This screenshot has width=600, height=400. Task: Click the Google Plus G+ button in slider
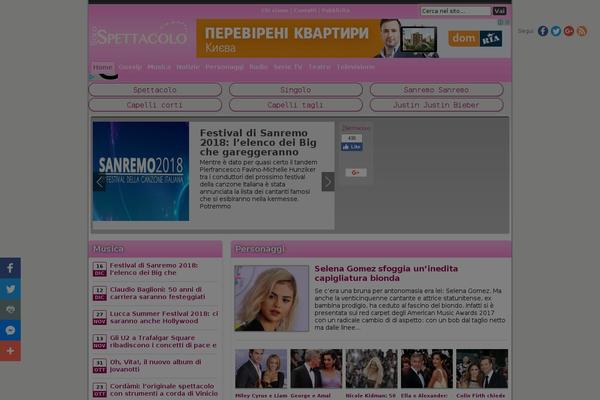click(355, 173)
